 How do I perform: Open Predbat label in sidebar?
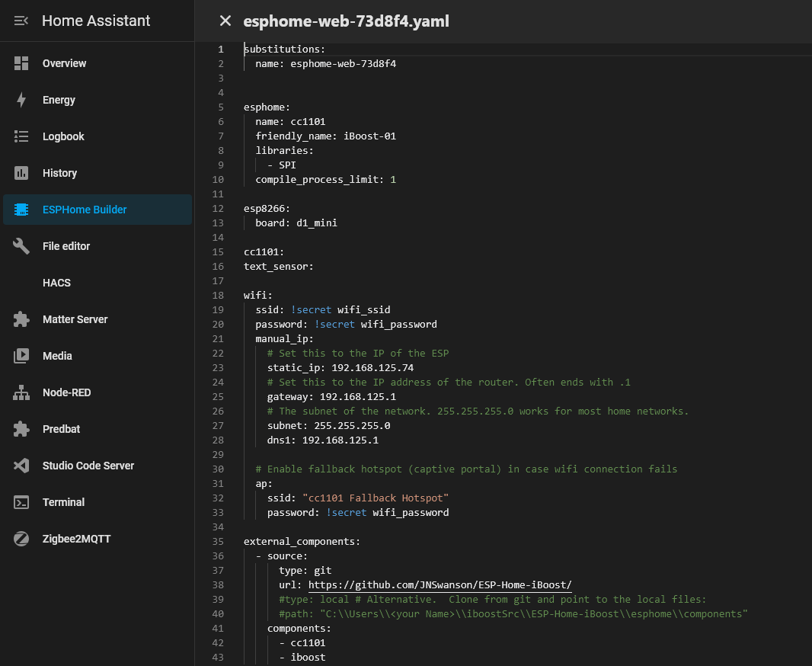[61, 429]
